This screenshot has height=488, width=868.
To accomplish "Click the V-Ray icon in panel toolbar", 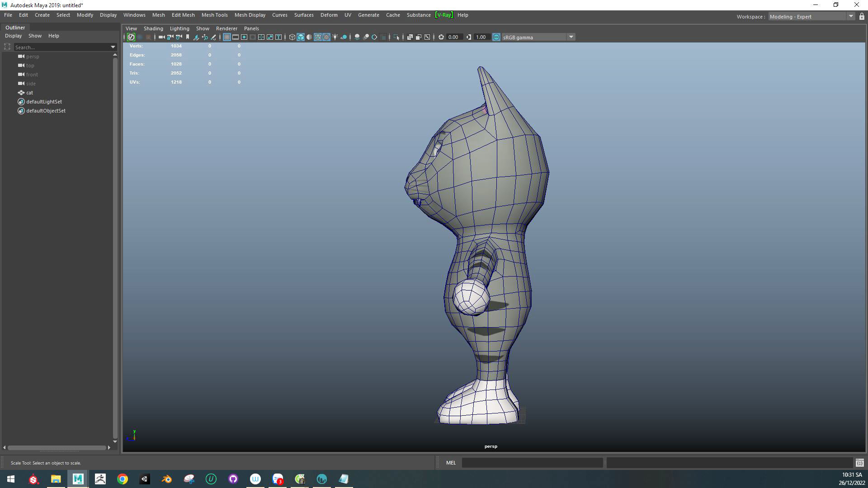I will (131, 37).
